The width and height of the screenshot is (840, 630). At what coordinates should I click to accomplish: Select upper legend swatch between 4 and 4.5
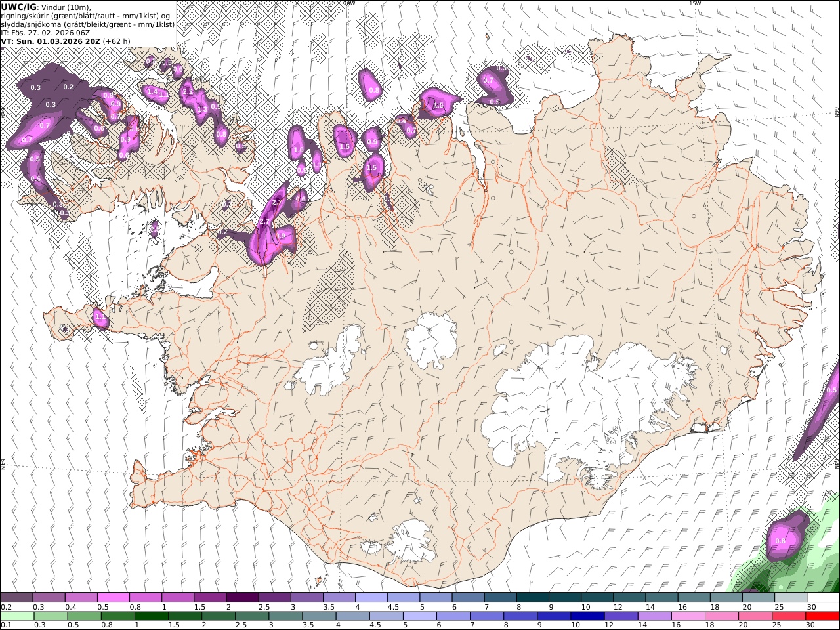tap(371, 598)
